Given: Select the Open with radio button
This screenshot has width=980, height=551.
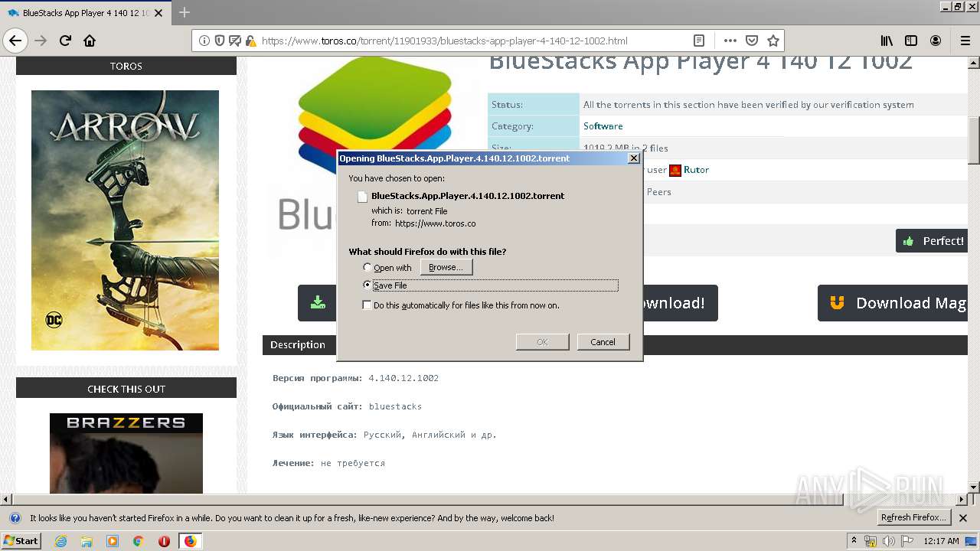Looking at the screenshot, I should [367, 267].
